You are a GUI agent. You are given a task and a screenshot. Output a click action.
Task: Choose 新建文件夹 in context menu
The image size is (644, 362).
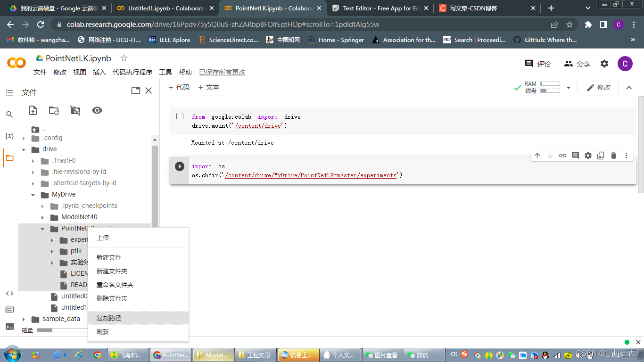tap(139, 271)
